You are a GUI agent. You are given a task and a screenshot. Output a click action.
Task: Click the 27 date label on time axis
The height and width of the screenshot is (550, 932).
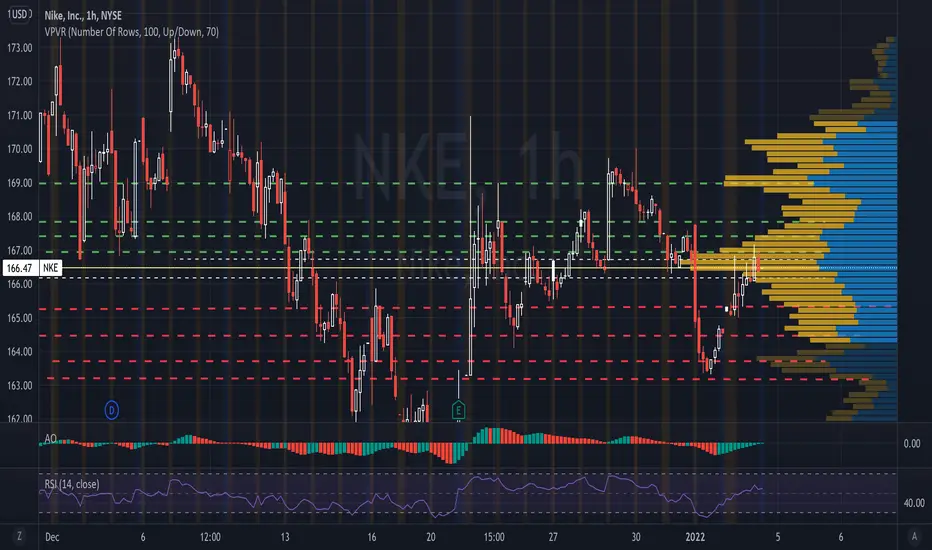pos(553,537)
